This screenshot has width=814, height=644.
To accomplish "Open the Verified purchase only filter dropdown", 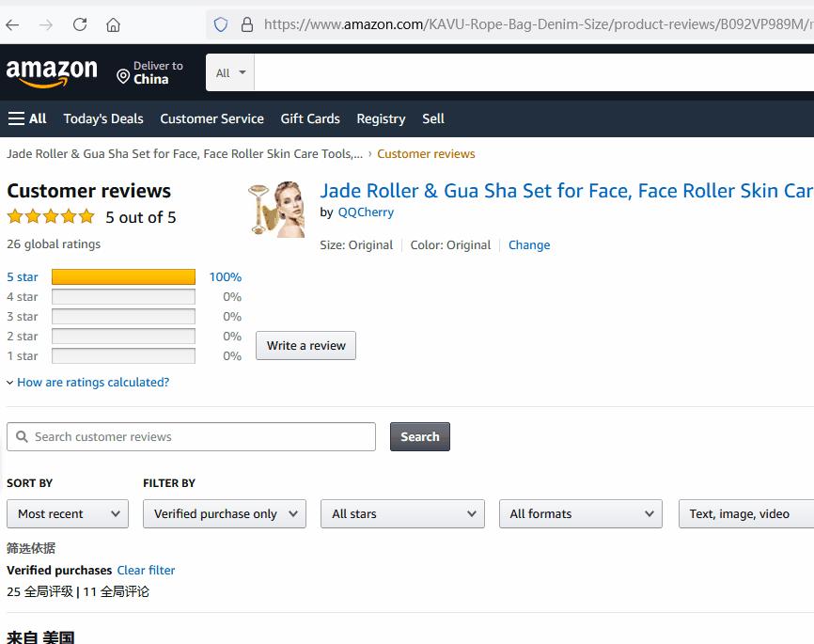I will point(225,513).
